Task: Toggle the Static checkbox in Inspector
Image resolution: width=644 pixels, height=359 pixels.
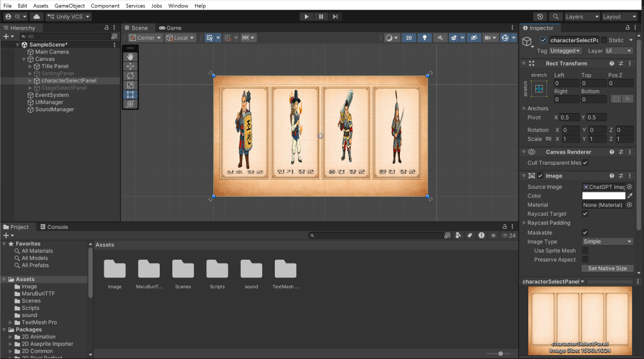Action: point(604,40)
